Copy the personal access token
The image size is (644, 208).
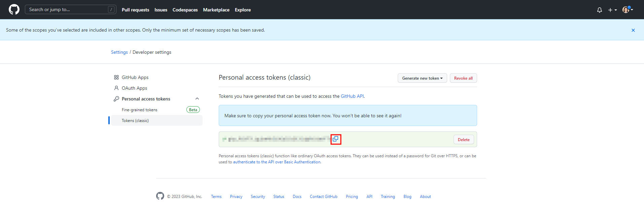tap(335, 139)
